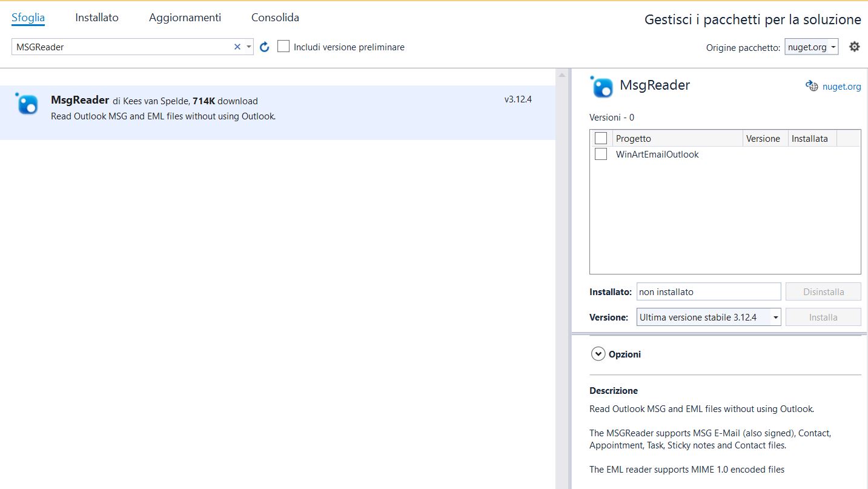Click the Descrizione heading
The width and height of the screenshot is (868, 489).
(x=614, y=391)
